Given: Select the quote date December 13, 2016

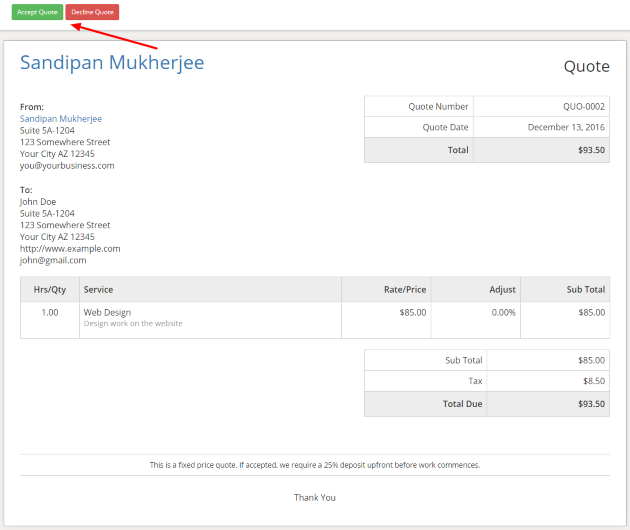Looking at the screenshot, I should [x=566, y=127].
